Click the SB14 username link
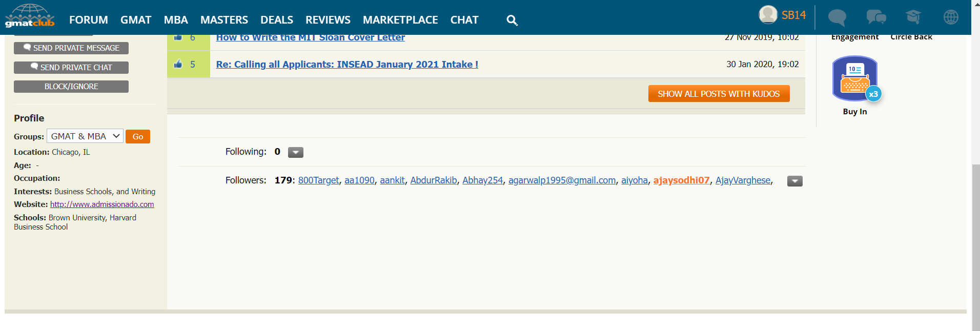 793,15
